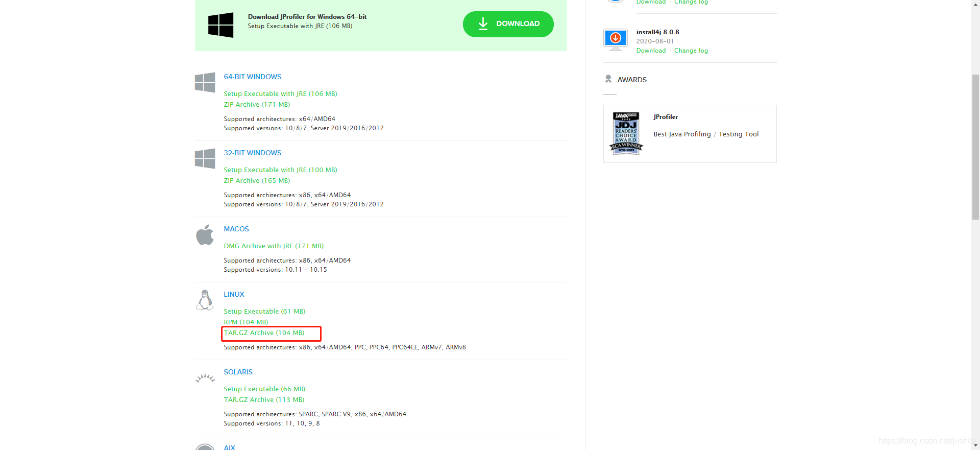
Task: Download the 64-bit Setup Executable with JRE (106 MB)
Action: pyautogui.click(x=280, y=93)
